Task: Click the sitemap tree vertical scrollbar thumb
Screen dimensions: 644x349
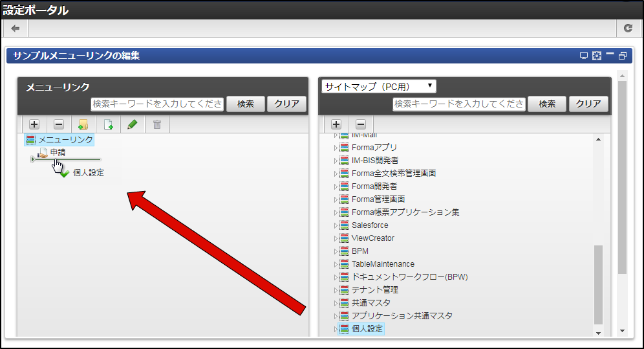Action: (x=598, y=285)
